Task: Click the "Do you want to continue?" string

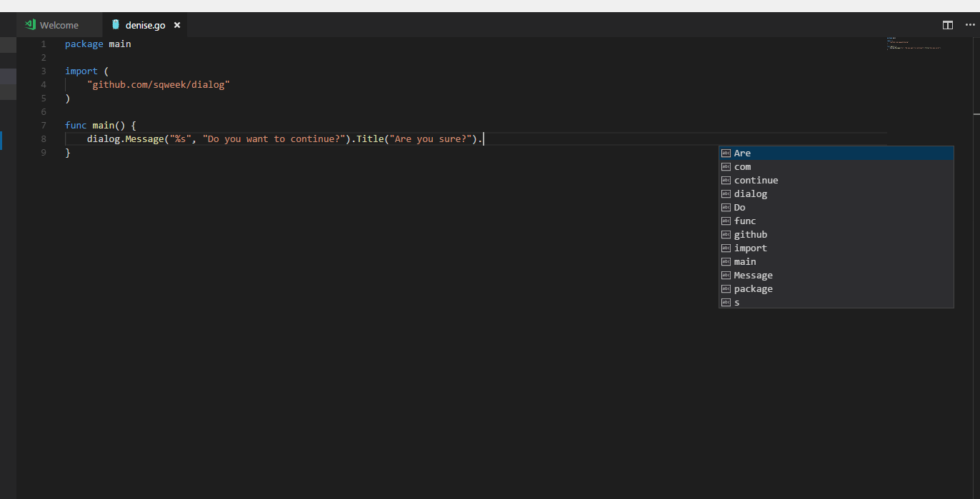Action: pyautogui.click(x=274, y=138)
